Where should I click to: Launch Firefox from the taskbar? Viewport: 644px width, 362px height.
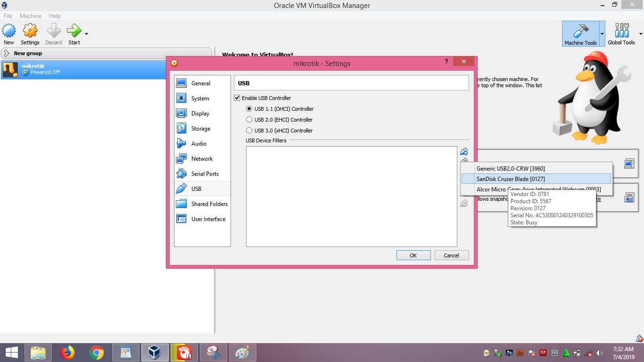[x=67, y=353]
